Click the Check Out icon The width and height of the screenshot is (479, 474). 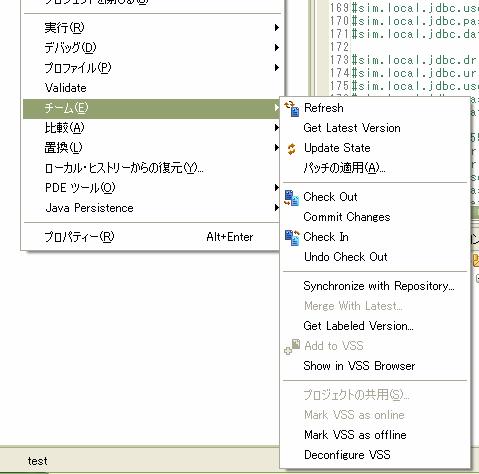(292, 197)
